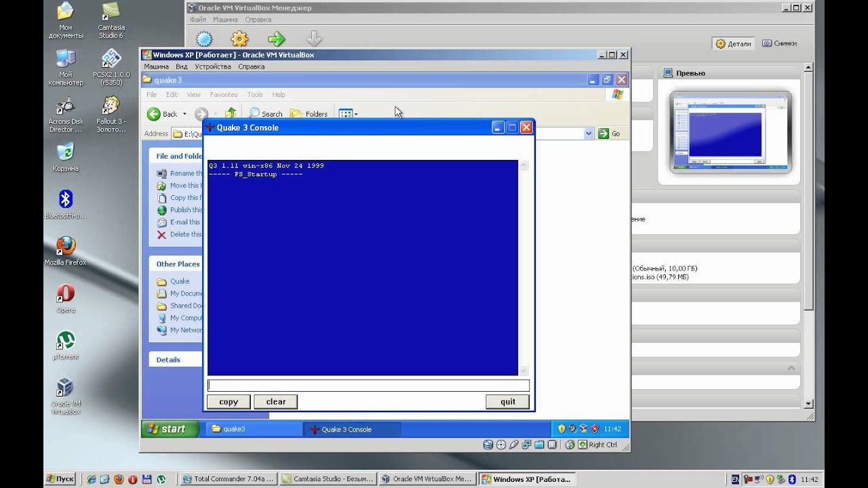The image size is (868, 488).
Task: Click Folders in Explorer toolbar
Action: tap(309, 114)
